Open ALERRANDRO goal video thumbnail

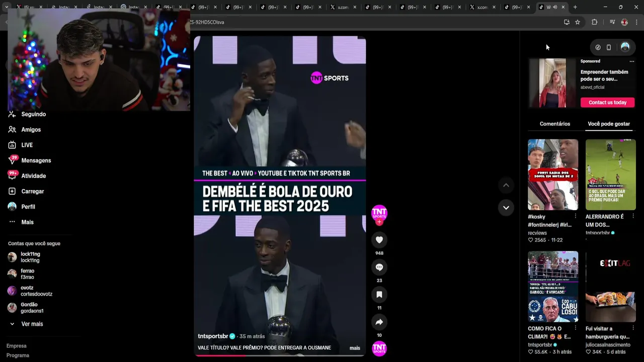point(610,174)
